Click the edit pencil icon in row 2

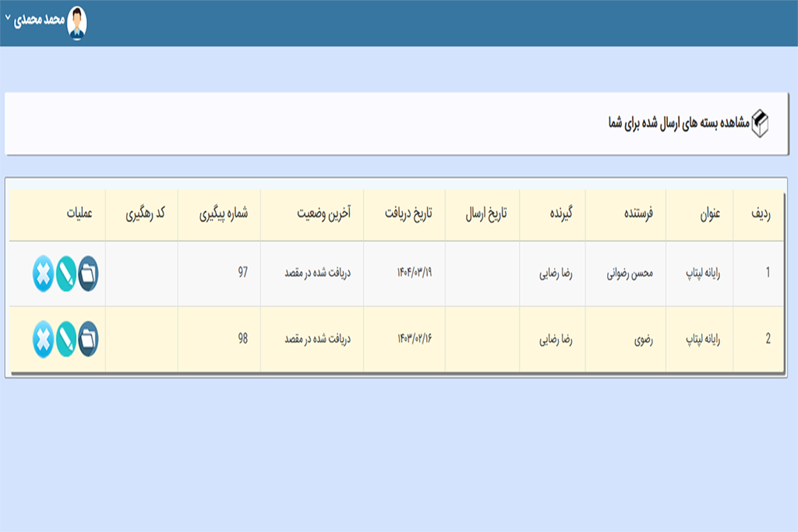[66, 339]
